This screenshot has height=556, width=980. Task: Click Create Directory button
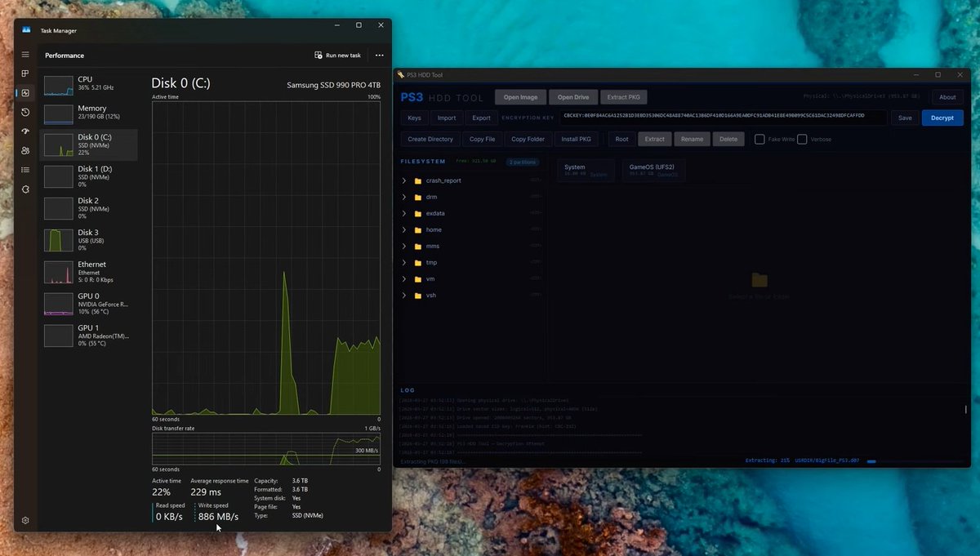pos(430,139)
